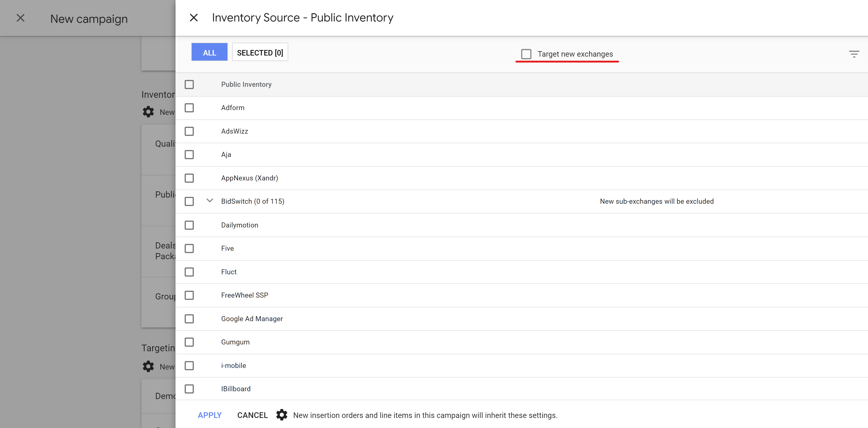Open the filter options icon

(x=855, y=53)
